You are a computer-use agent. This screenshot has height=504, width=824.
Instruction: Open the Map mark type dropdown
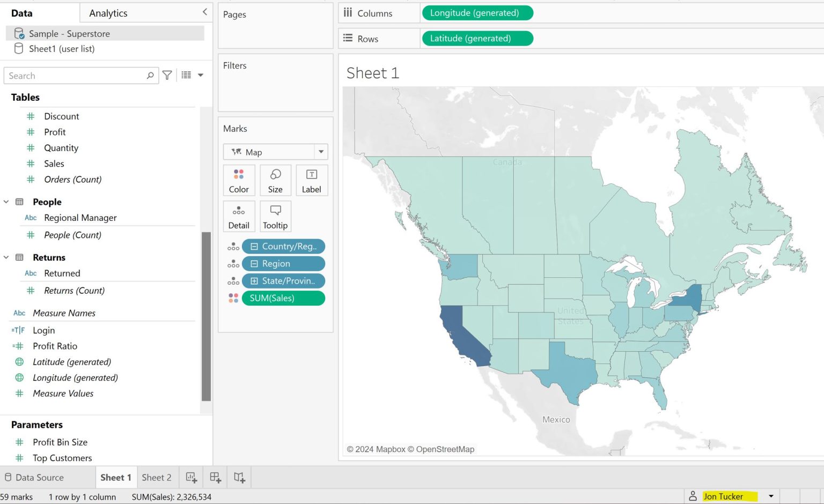(320, 152)
